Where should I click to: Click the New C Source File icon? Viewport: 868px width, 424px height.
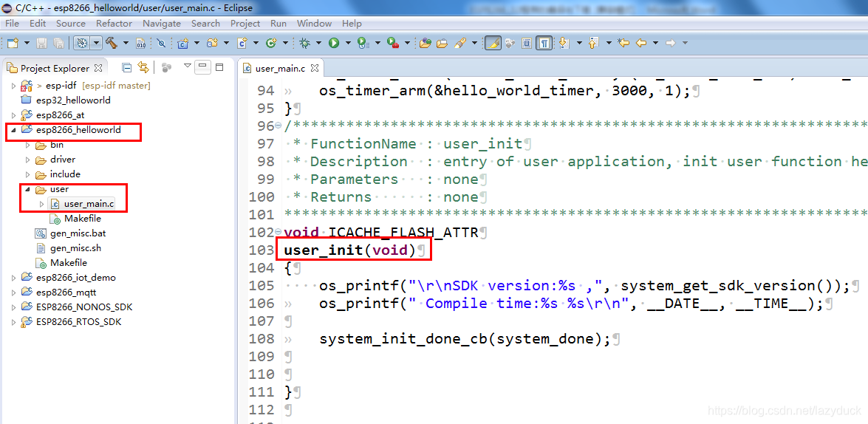pos(242,43)
